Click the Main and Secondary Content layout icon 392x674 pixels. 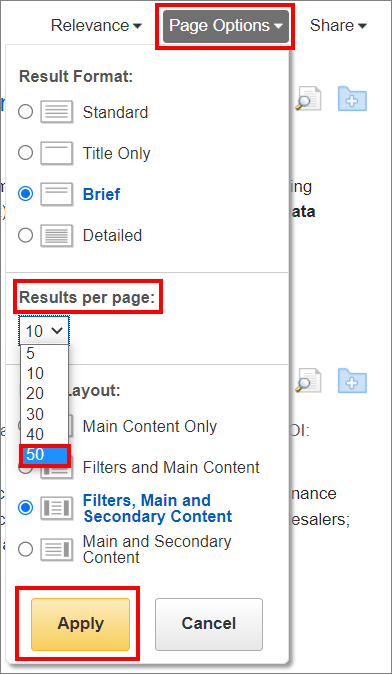click(x=57, y=549)
